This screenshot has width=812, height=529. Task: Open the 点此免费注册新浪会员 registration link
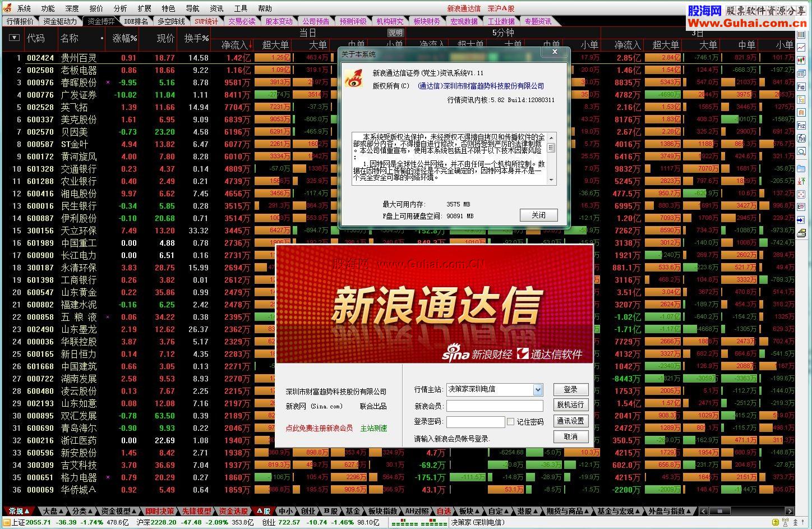[x=319, y=428]
